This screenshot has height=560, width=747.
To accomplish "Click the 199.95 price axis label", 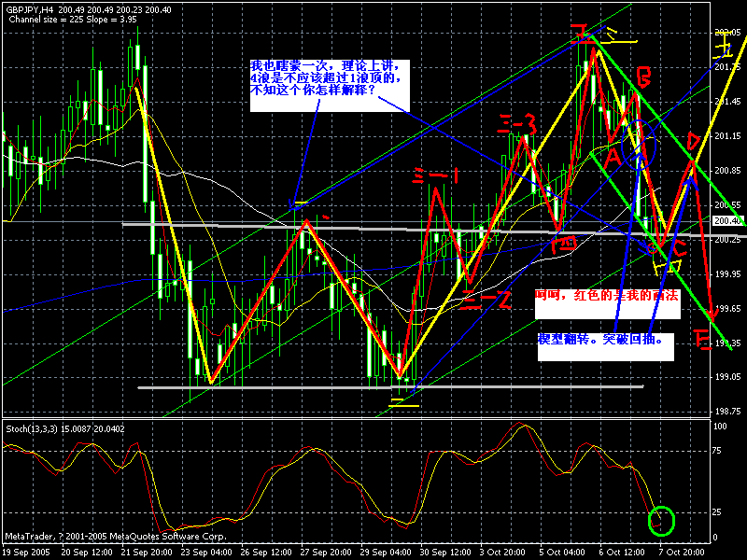I will [727, 274].
